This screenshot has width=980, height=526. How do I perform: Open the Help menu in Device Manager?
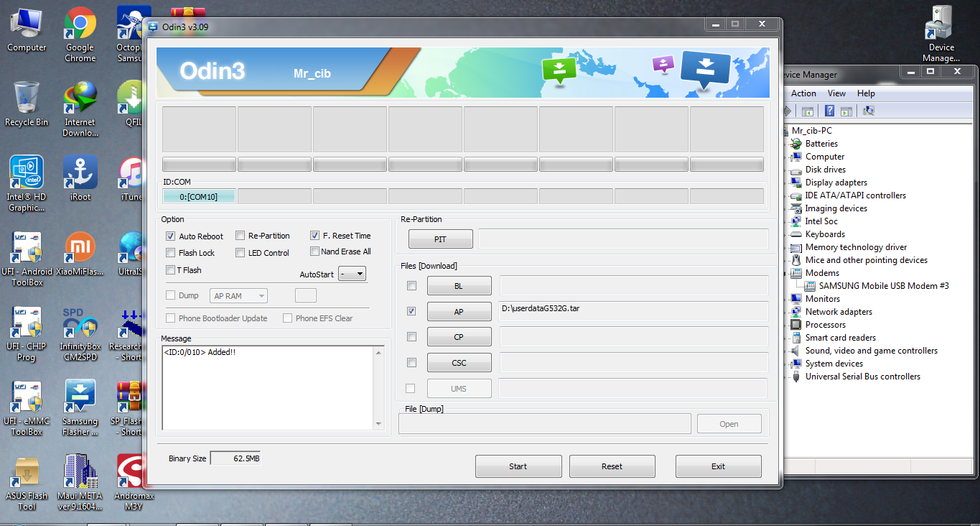tap(866, 93)
